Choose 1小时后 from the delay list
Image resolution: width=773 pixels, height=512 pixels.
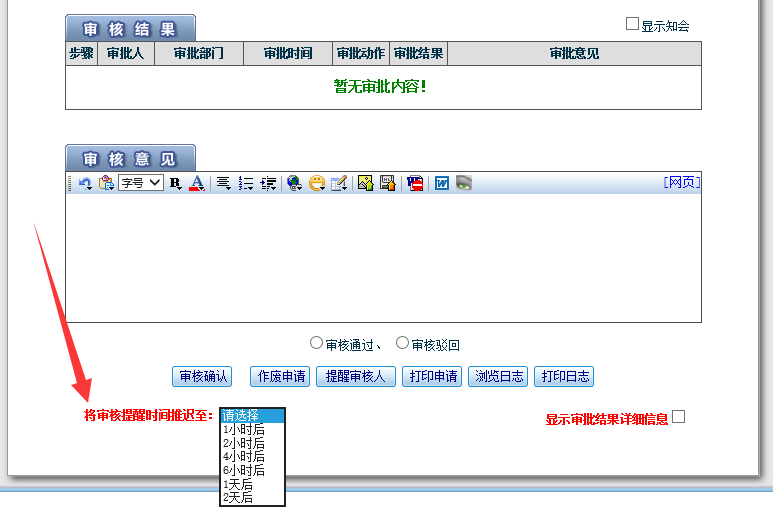(244, 429)
